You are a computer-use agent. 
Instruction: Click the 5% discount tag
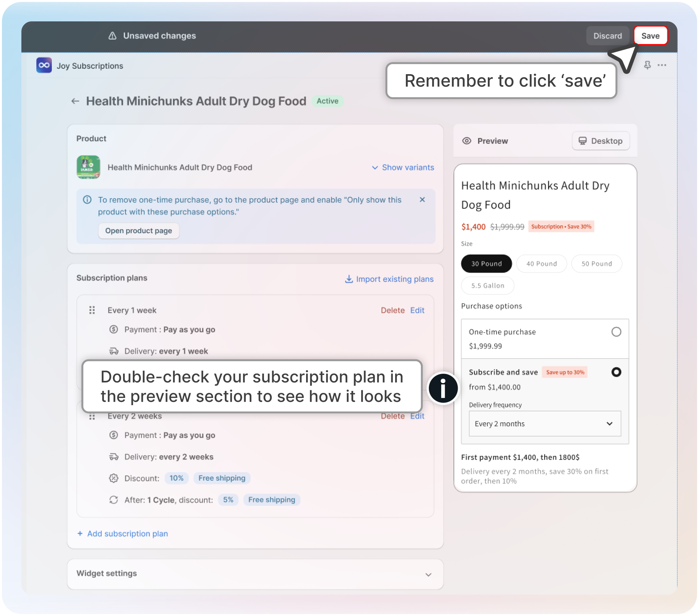click(228, 500)
